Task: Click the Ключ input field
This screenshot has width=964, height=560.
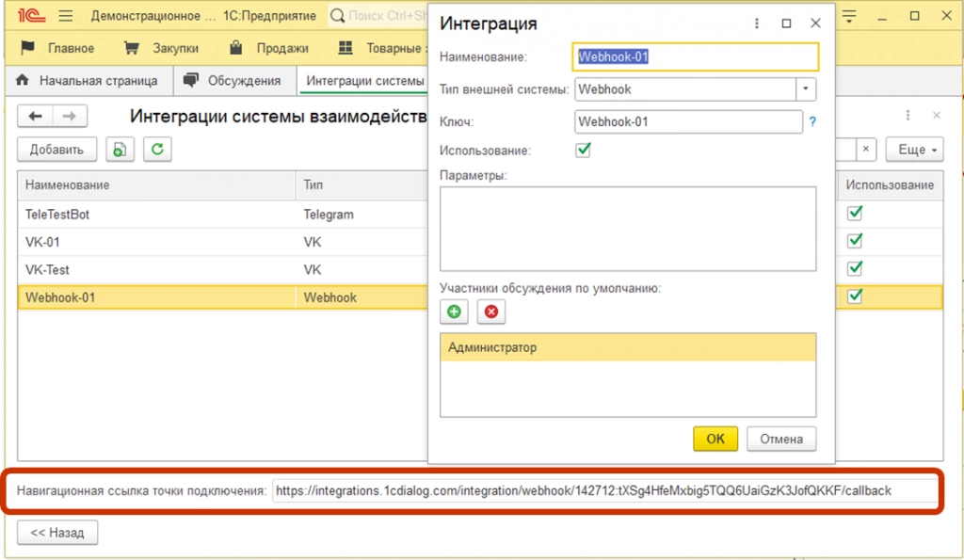Action: [x=688, y=121]
